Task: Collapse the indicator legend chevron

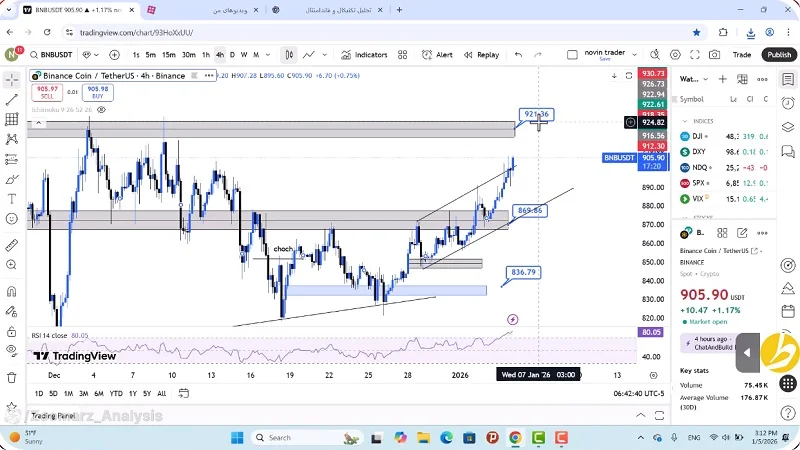Action: (38, 122)
